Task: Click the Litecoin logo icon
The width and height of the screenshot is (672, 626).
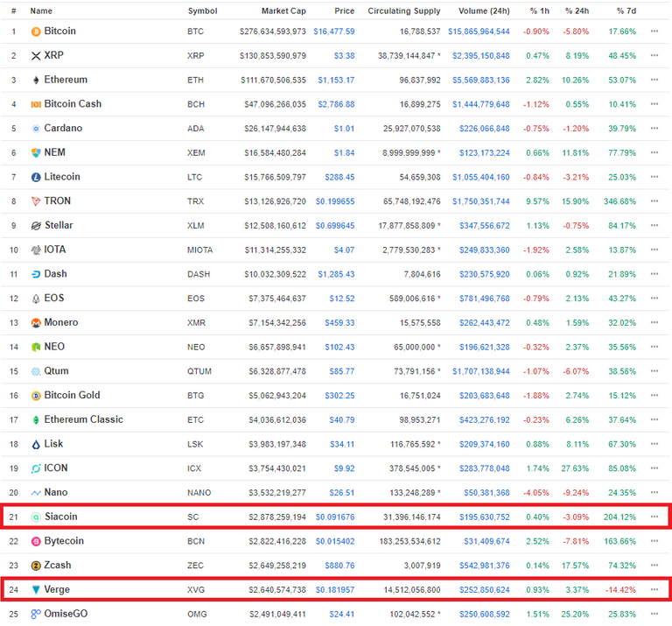Action: 36,177
